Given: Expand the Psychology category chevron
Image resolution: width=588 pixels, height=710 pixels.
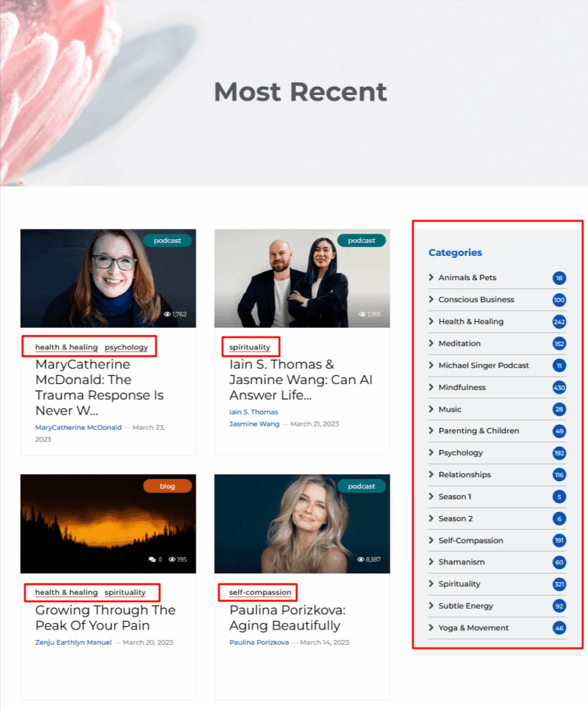Looking at the screenshot, I should click(430, 453).
